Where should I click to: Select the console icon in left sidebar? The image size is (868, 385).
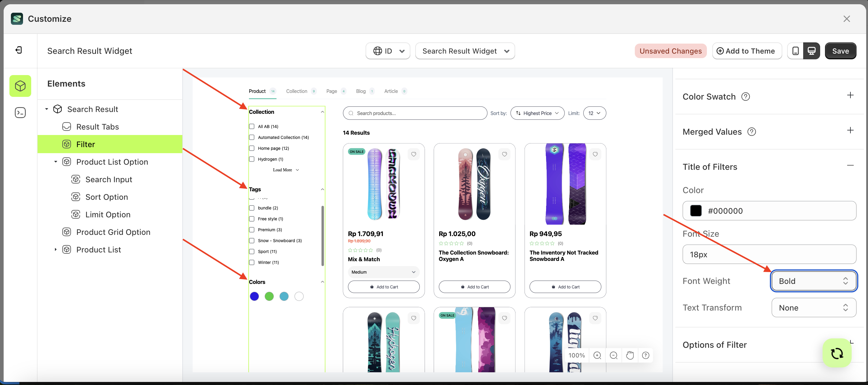[20, 112]
